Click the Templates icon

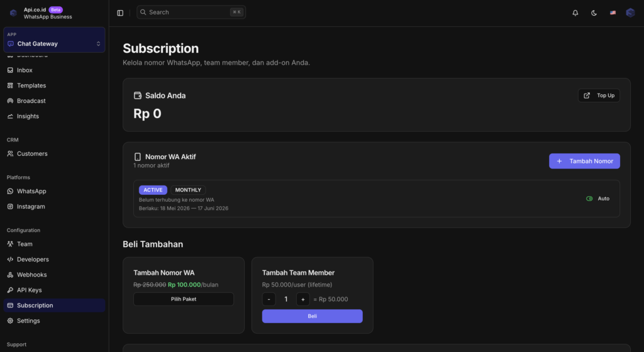pos(10,85)
